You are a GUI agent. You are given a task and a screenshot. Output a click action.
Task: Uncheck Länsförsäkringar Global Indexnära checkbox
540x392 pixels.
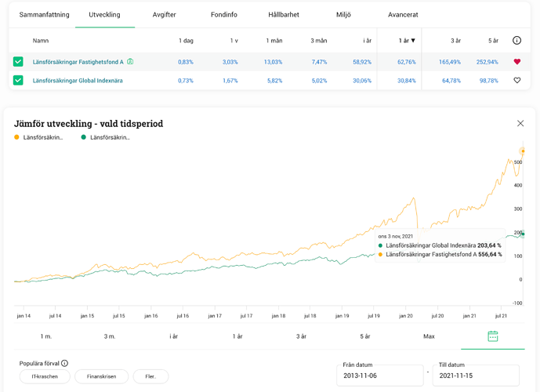[18, 81]
